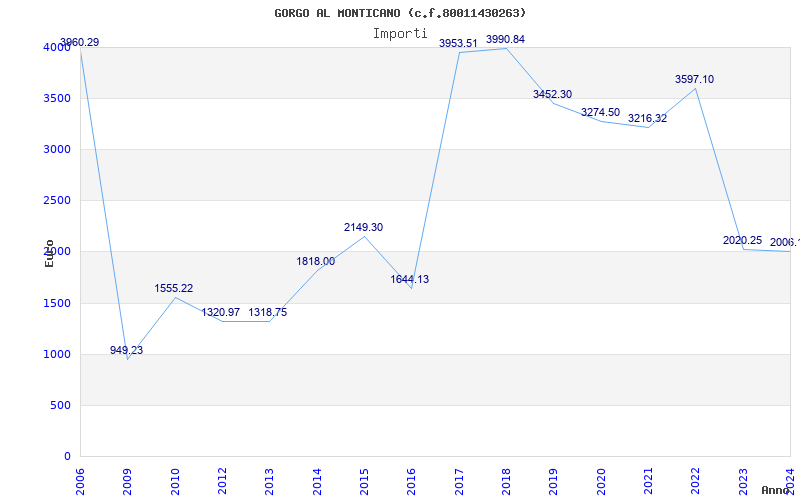Select data label 3452.30

pyautogui.click(x=553, y=94)
